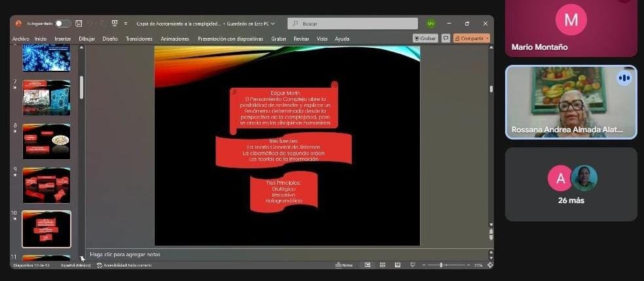Click the user account avatar icon

coord(430,24)
